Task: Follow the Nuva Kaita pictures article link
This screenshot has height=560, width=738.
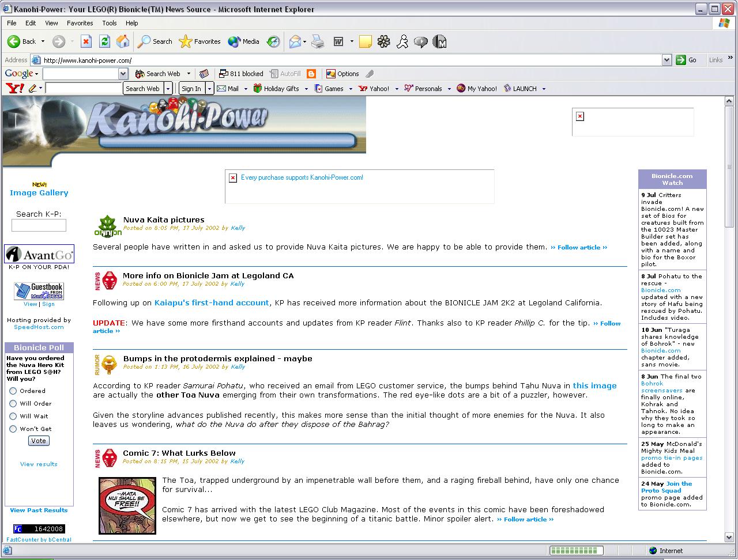Action: (x=579, y=247)
